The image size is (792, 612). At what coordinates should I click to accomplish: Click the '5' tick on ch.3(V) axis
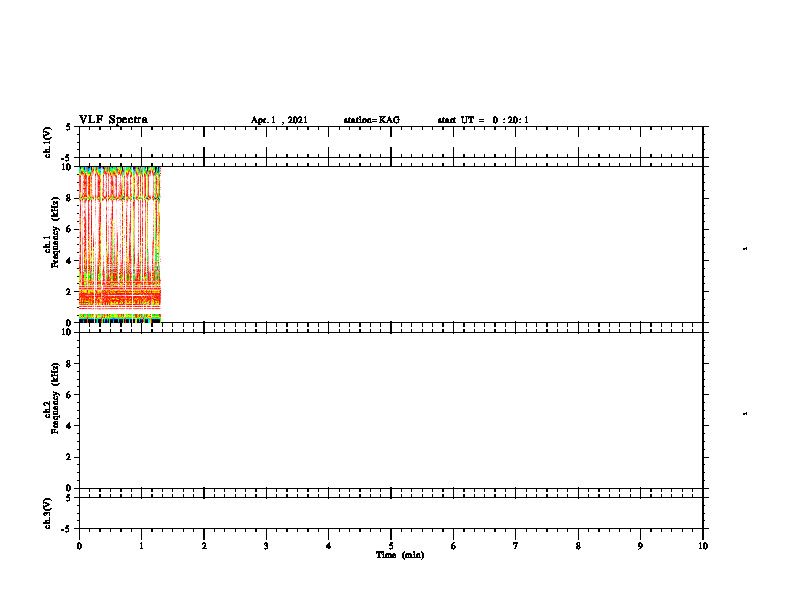click(x=69, y=498)
